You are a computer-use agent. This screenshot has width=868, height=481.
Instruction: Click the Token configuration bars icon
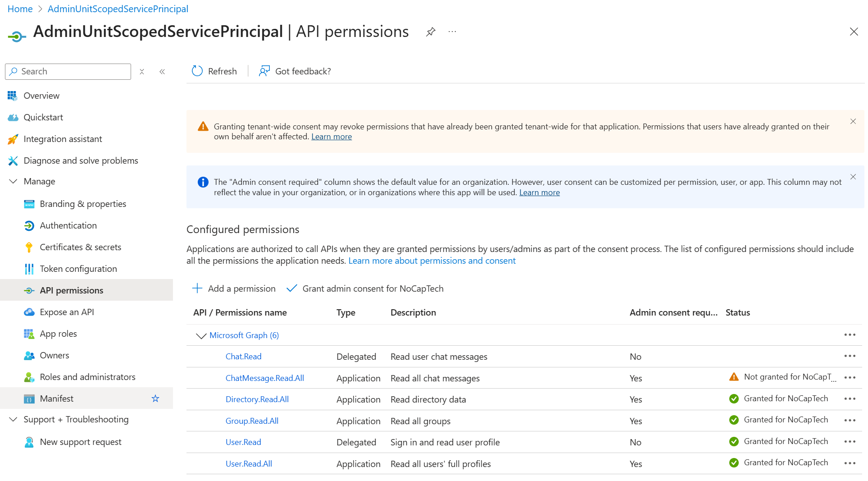click(x=29, y=269)
